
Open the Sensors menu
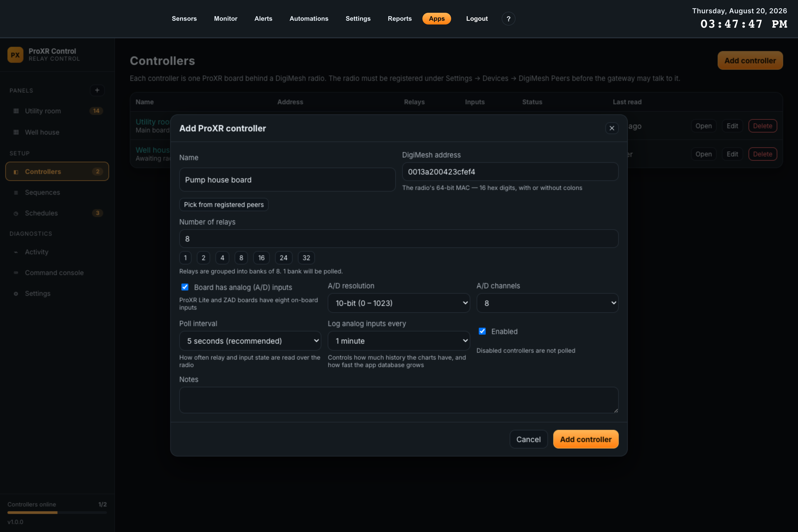coord(184,19)
